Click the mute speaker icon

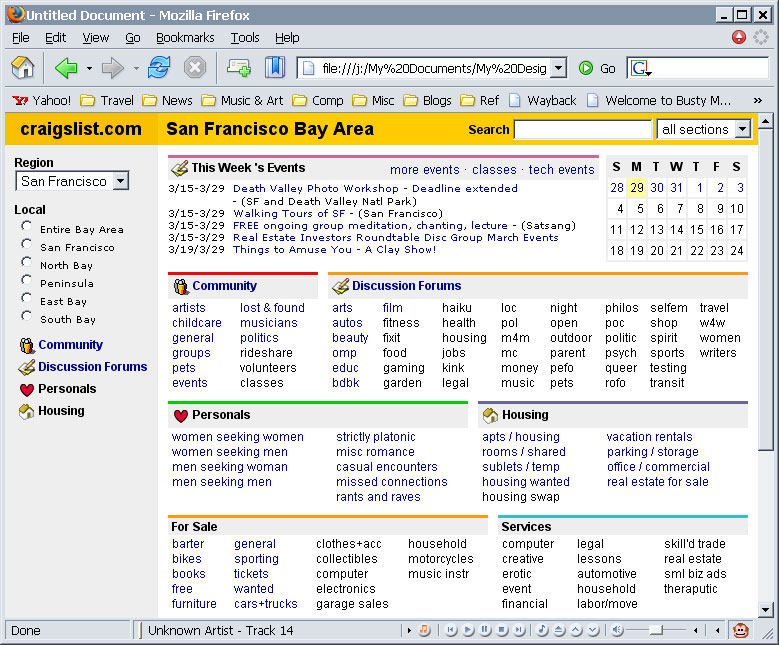tap(617, 630)
